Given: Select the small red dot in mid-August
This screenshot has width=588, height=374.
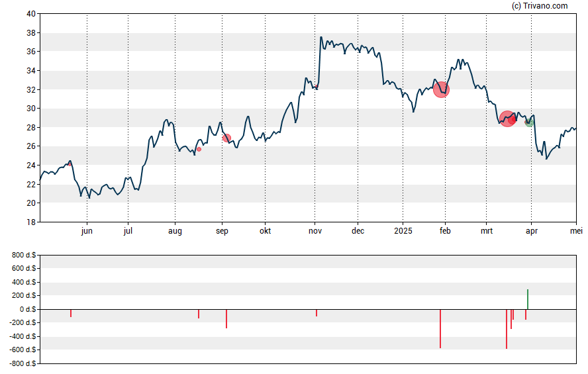Looking at the screenshot, I should [199, 149].
